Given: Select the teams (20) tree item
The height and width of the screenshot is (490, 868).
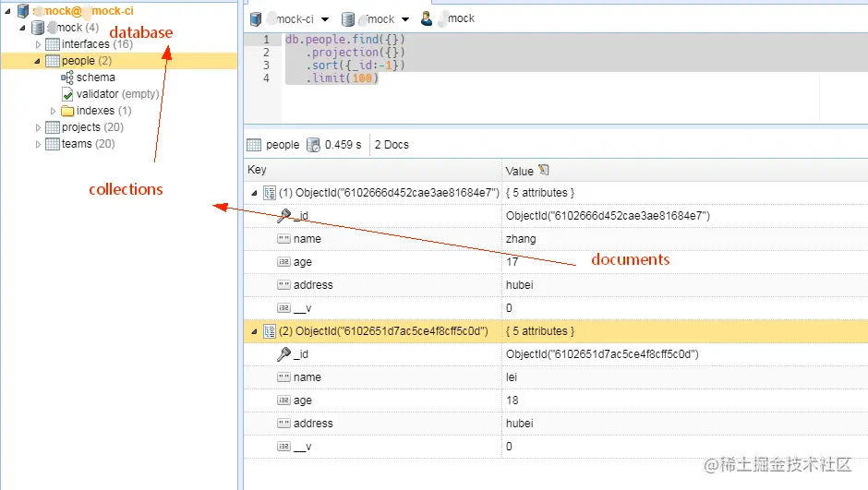Looking at the screenshot, I should [88, 144].
